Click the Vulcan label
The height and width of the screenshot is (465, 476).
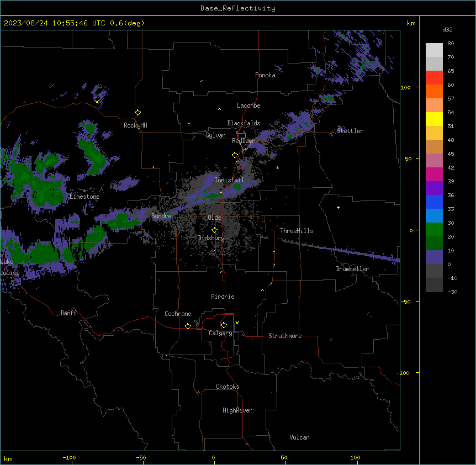click(300, 437)
